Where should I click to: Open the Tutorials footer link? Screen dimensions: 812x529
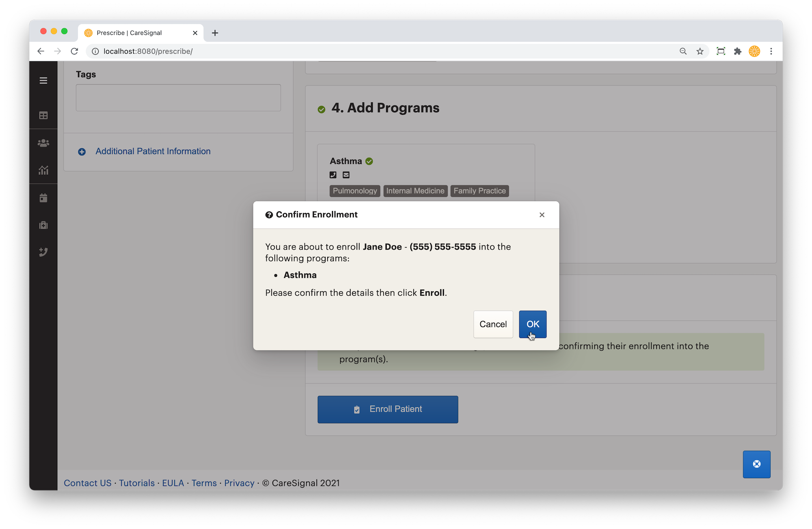pos(136,483)
